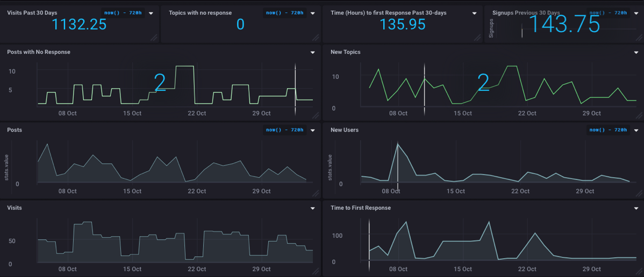Open the Visits graph panel menu caret

tap(313, 208)
